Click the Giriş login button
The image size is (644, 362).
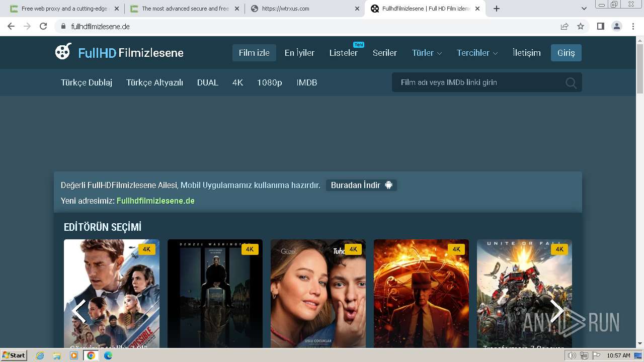(566, 53)
